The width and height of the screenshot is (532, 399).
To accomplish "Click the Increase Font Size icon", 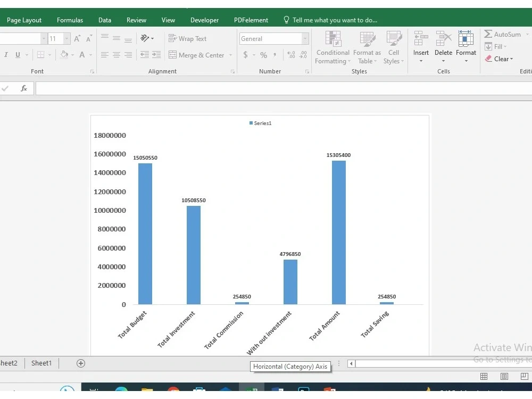I will [x=77, y=38].
